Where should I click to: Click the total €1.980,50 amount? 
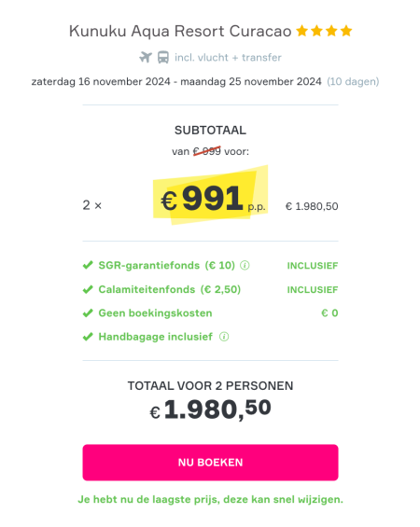[211, 409]
